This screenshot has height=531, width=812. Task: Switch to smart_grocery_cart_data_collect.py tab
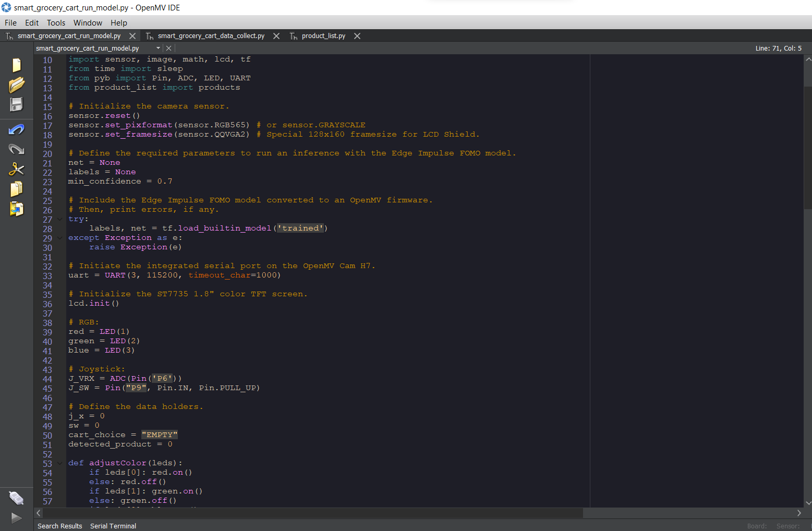211,35
